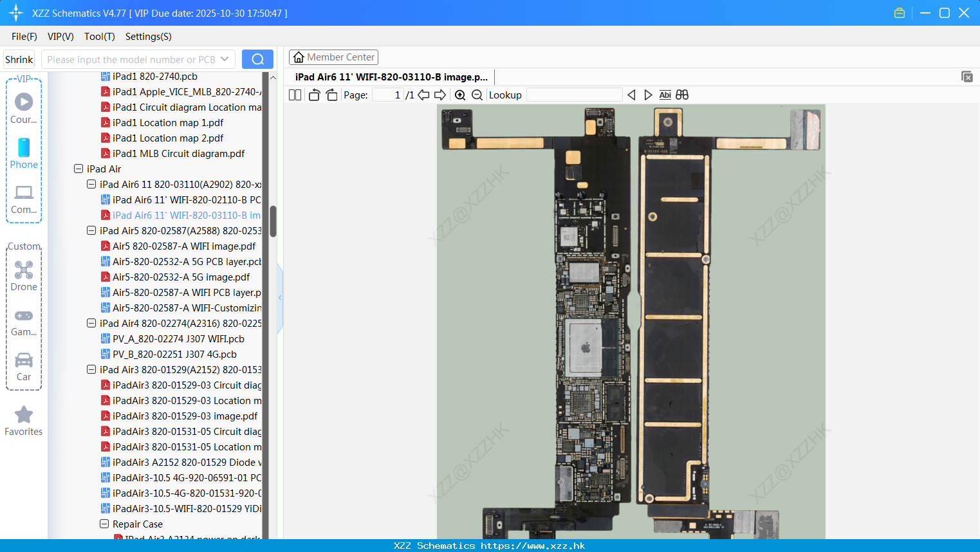Go to previous page arrow

coord(423,95)
